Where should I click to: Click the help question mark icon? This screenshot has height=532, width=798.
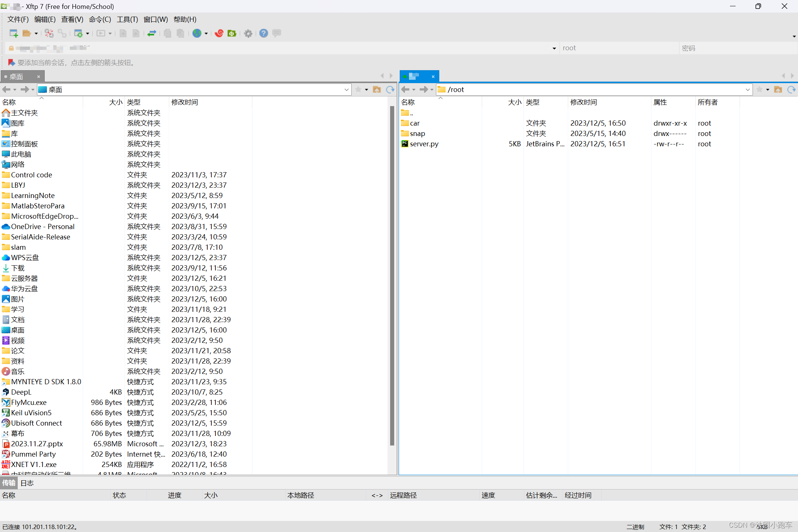coord(263,33)
